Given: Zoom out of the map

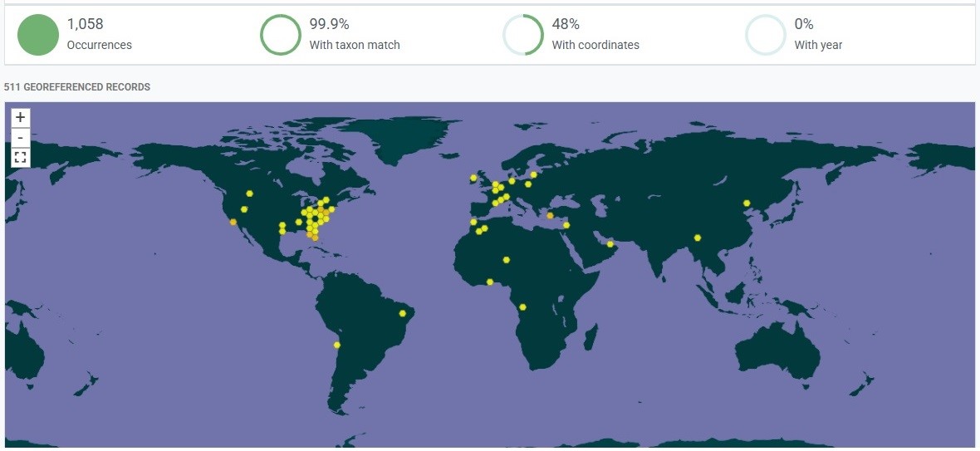Looking at the screenshot, I should (21, 137).
